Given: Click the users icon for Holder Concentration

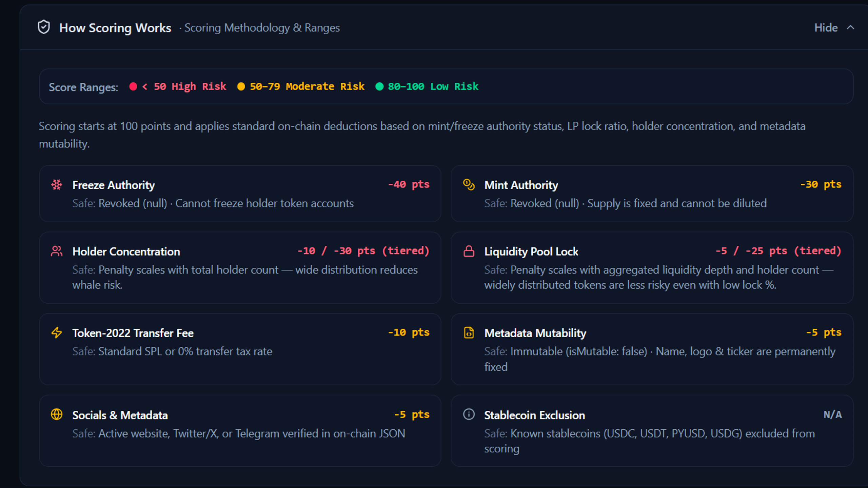Looking at the screenshot, I should [57, 251].
